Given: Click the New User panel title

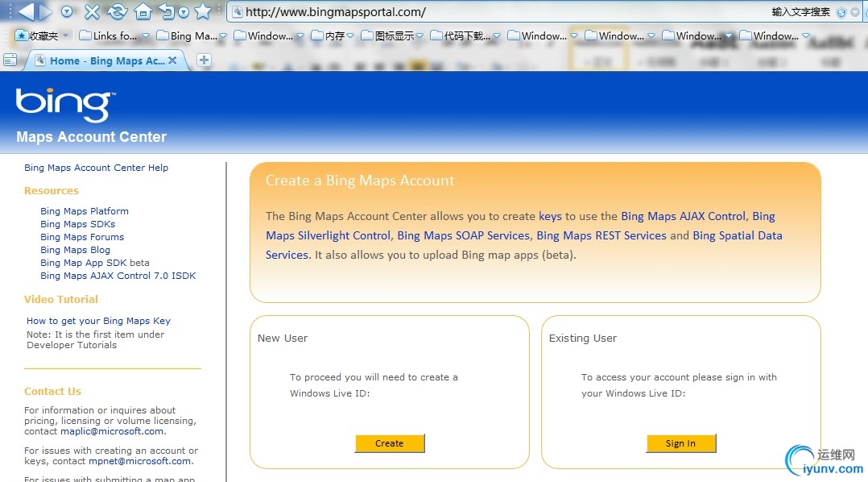Looking at the screenshot, I should coord(283,338).
